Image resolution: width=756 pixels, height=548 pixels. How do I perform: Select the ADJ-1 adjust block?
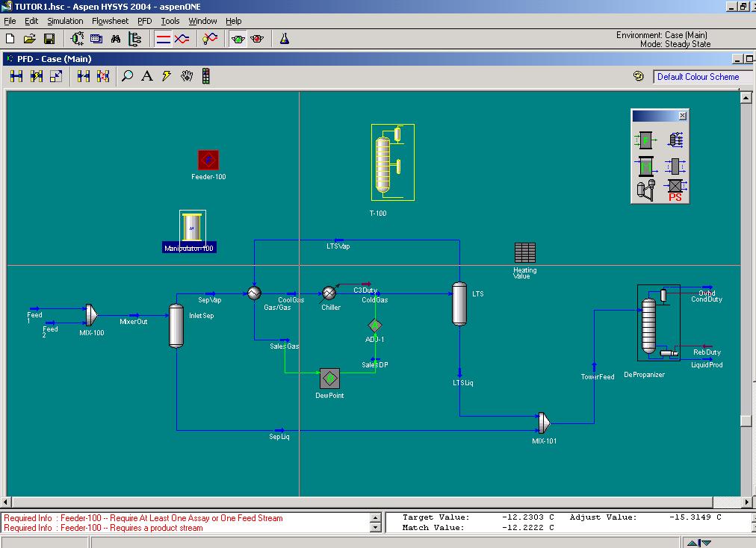click(374, 326)
